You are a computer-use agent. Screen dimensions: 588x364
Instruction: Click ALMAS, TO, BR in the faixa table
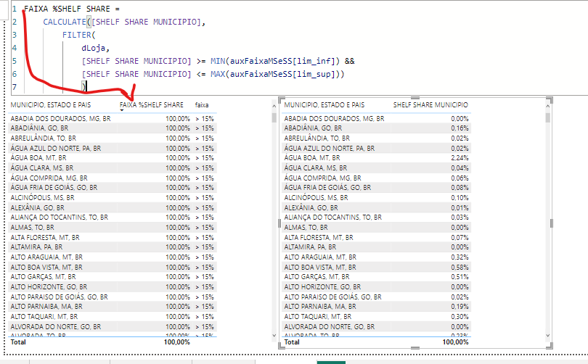[32, 227]
